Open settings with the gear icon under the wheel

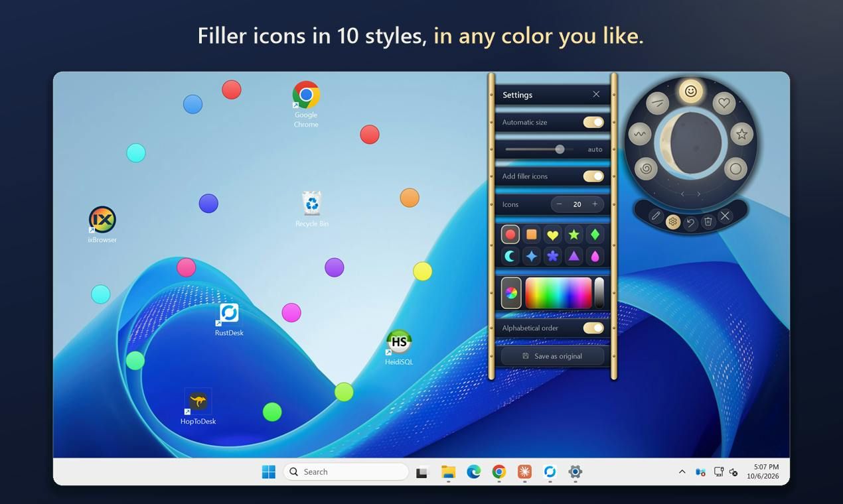[x=673, y=221]
